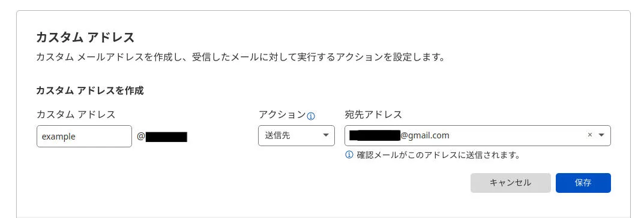Click the description text about カスタム メールアドレス

click(241, 57)
